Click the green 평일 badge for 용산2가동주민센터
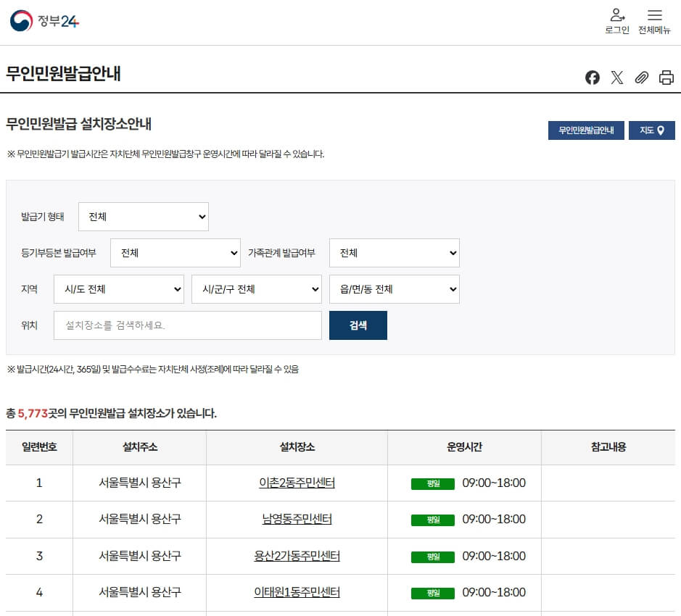This screenshot has width=681, height=616. tap(432, 556)
